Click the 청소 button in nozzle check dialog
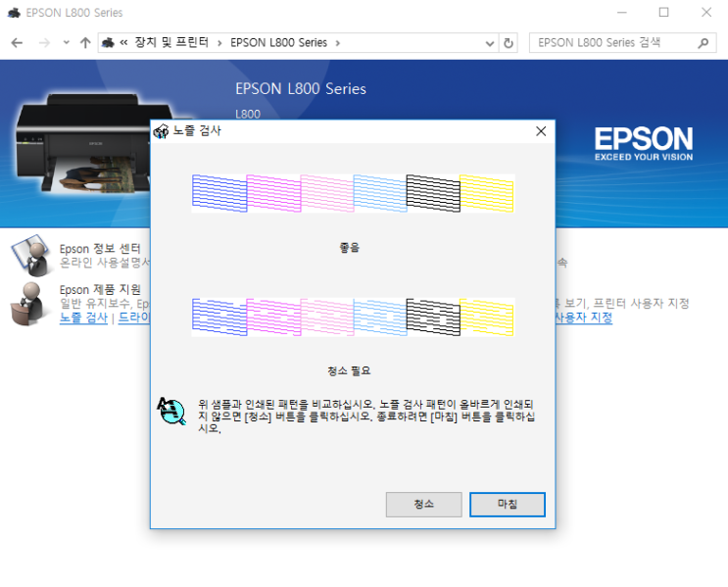 (423, 505)
